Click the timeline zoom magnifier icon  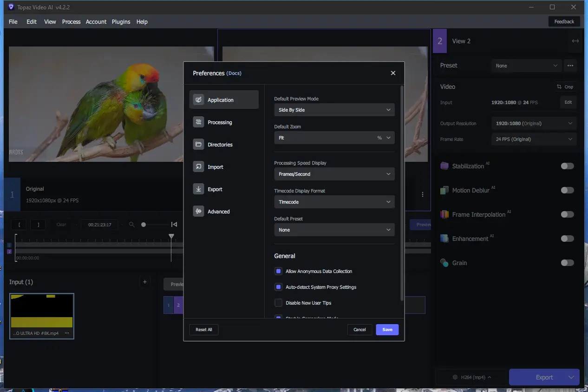132,225
